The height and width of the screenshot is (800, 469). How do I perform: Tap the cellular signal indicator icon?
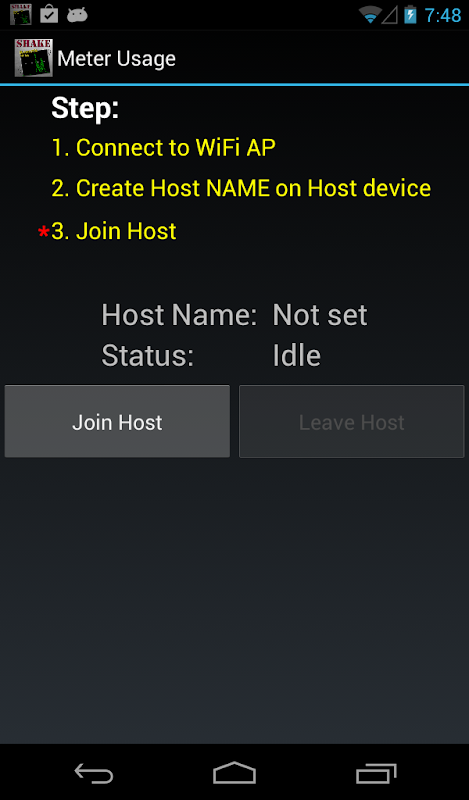(390, 15)
